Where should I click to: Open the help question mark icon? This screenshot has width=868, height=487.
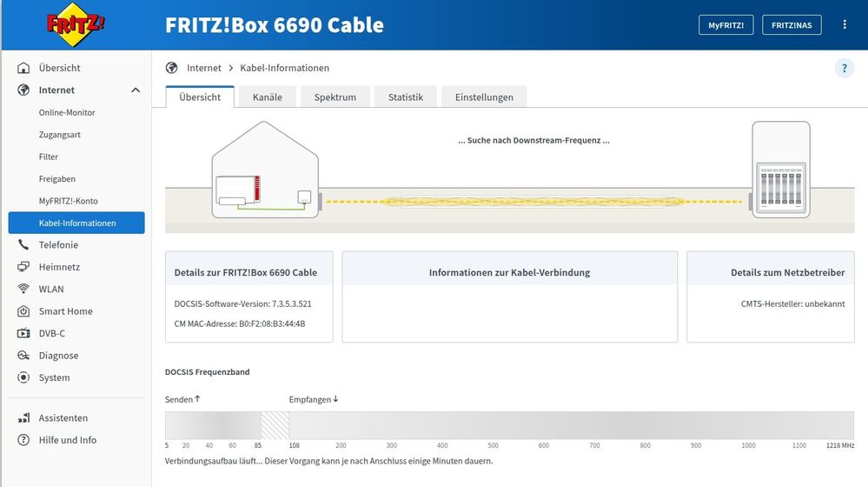844,69
